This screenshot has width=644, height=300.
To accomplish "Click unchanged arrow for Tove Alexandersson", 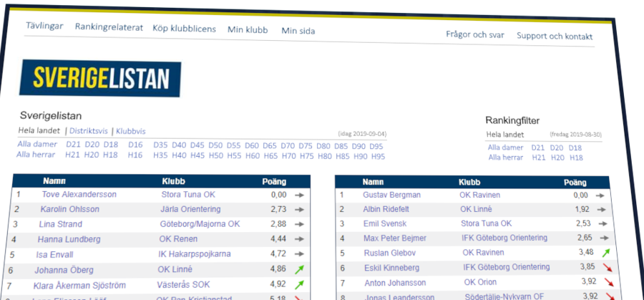I will tap(299, 195).
